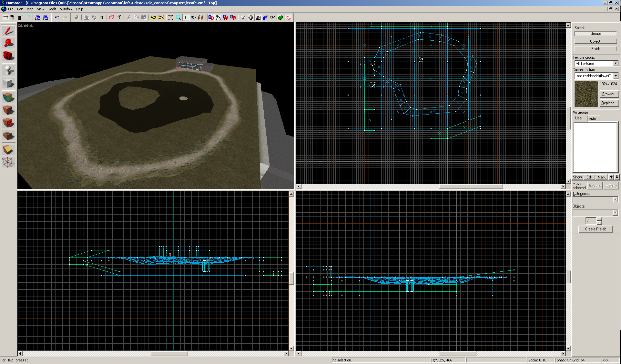
Task: Select the Block creation tool
Action: (x=8, y=83)
